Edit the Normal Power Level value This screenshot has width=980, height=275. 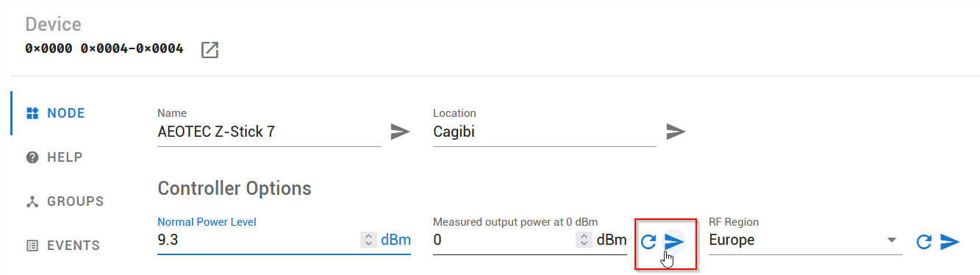coord(257,240)
